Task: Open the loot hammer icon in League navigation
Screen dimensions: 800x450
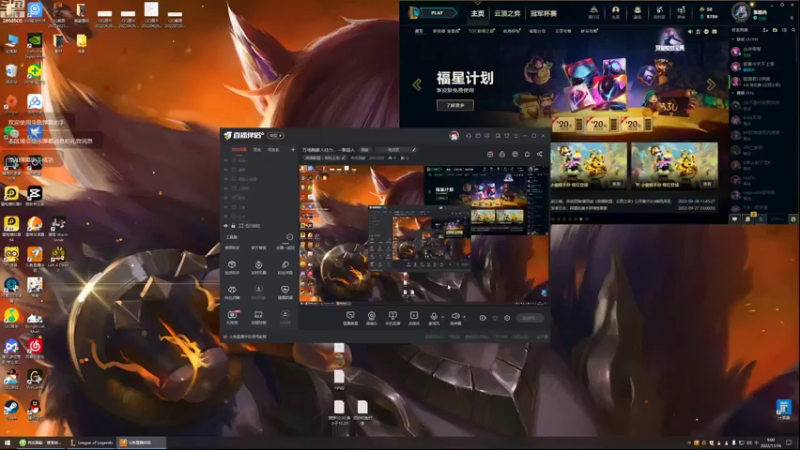Action: pos(659,12)
